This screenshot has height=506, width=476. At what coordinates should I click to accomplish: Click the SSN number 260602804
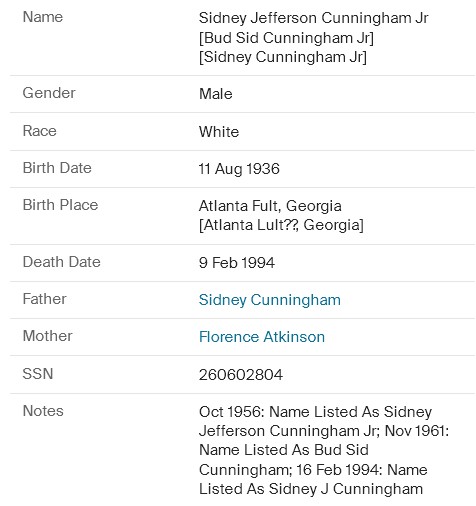tap(241, 375)
